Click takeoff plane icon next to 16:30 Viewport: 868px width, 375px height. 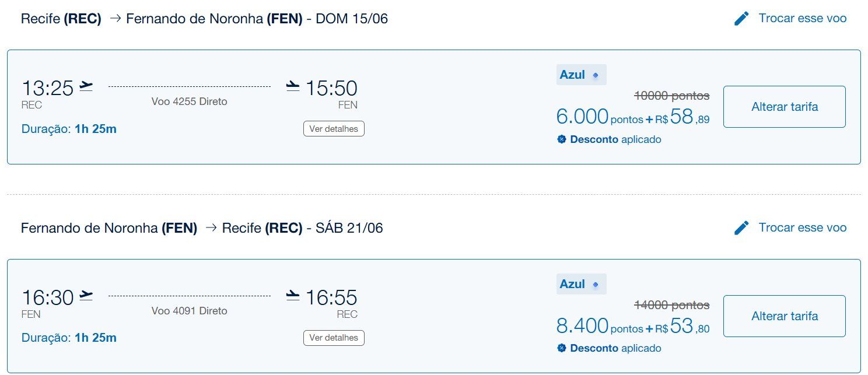coord(86,296)
